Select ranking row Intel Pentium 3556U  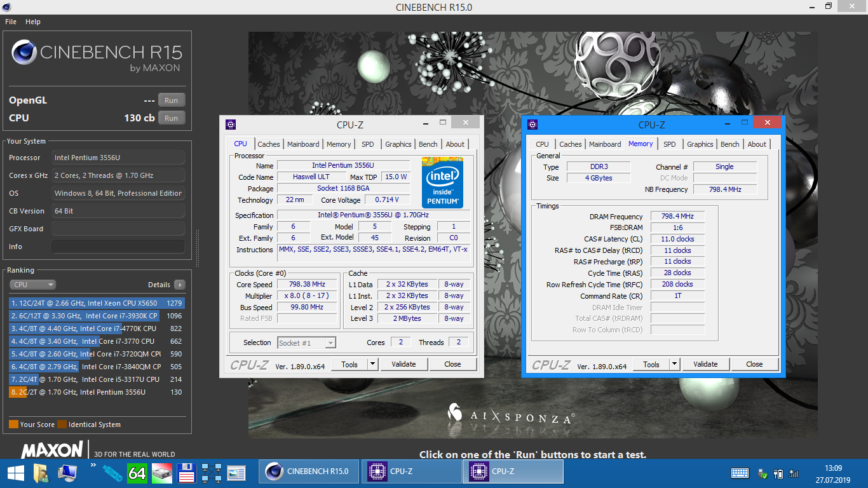(x=97, y=392)
